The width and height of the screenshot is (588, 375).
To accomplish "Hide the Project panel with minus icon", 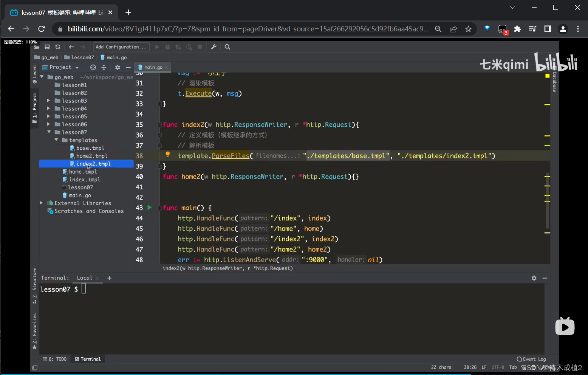I will point(128,67).
